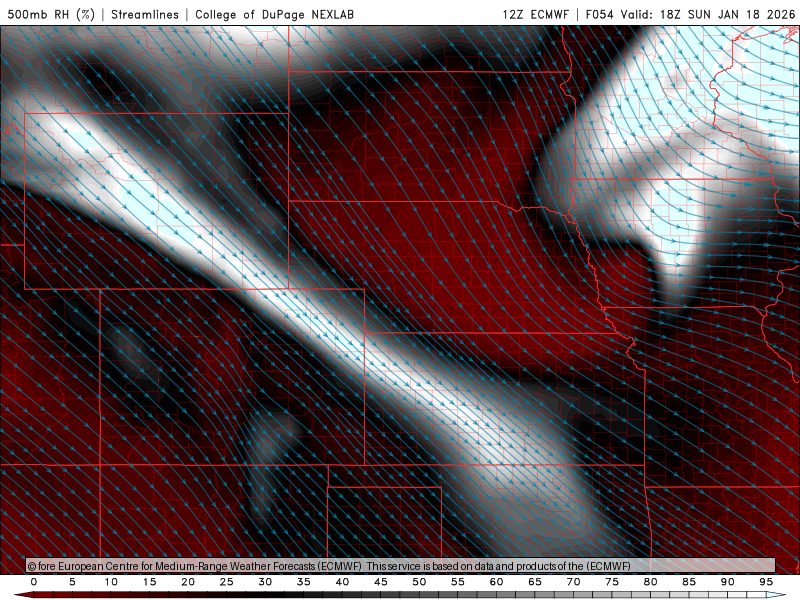This screenshot has height=600, width=800.
Task: Click the '10' color scale label
Action: (111, 582)
